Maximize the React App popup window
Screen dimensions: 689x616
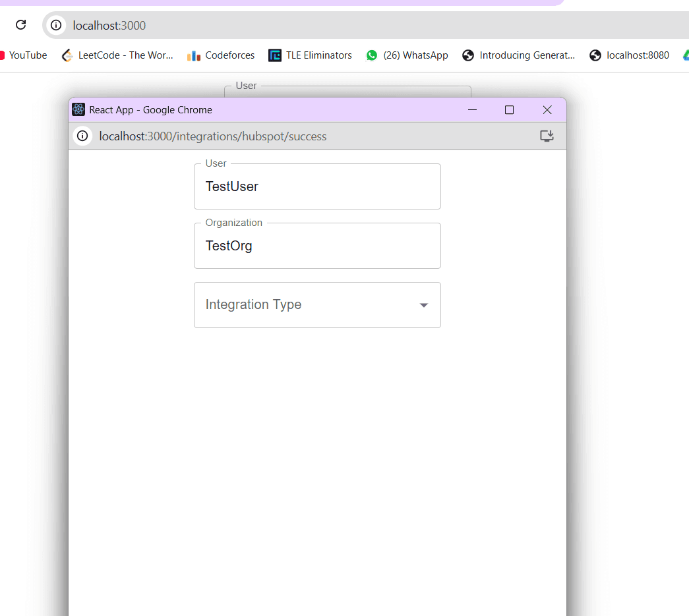tap(509, 110)
